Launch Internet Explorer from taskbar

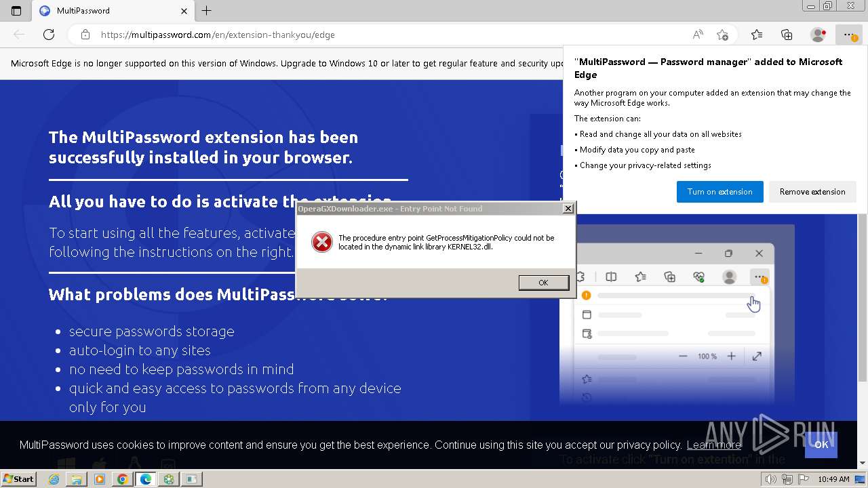coord(54,479)
